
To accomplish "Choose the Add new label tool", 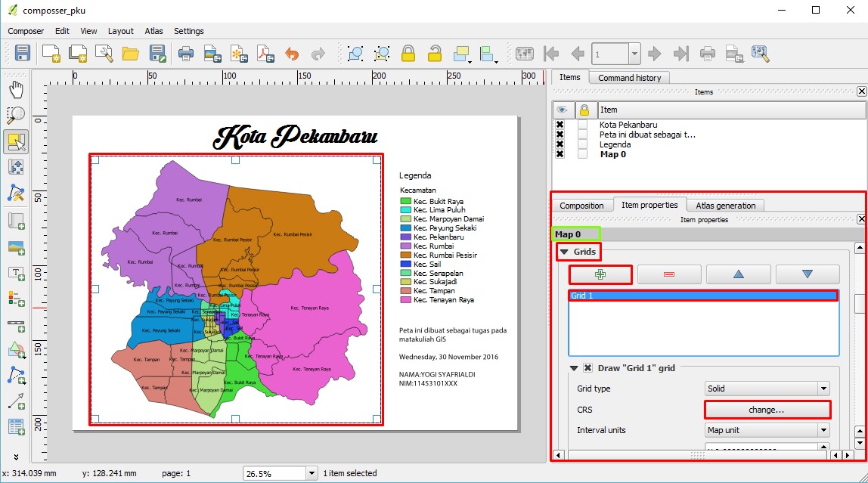I will (x=16, y=273).
